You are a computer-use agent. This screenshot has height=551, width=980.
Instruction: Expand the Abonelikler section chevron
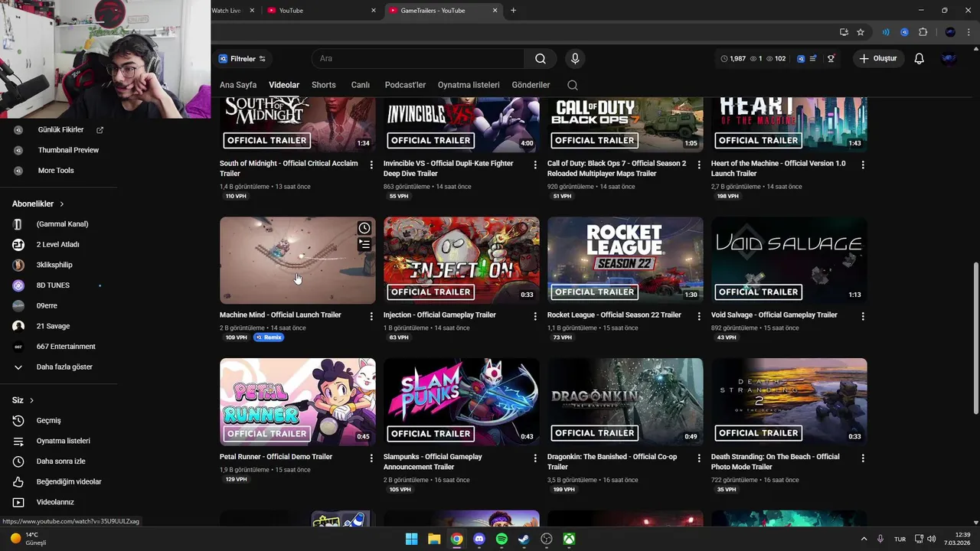pos(62,204)
